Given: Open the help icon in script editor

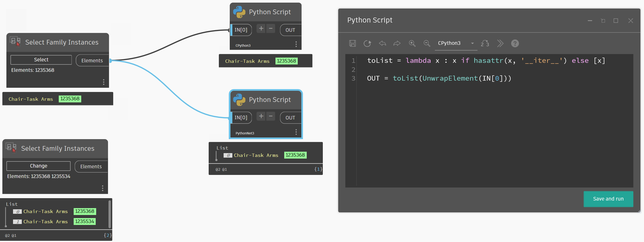Looking at the screenshot, I should coord(515,43).
